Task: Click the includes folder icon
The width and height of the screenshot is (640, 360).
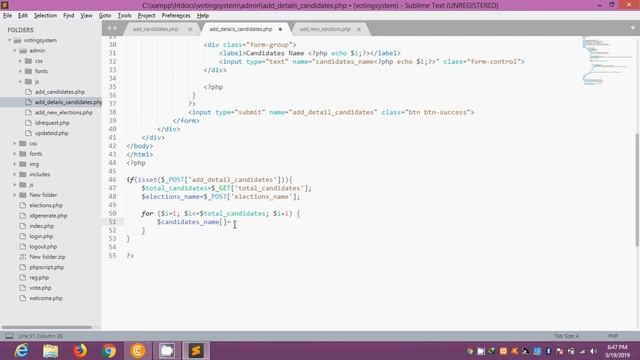Action: pyautogui.click(x=23, y=174)
